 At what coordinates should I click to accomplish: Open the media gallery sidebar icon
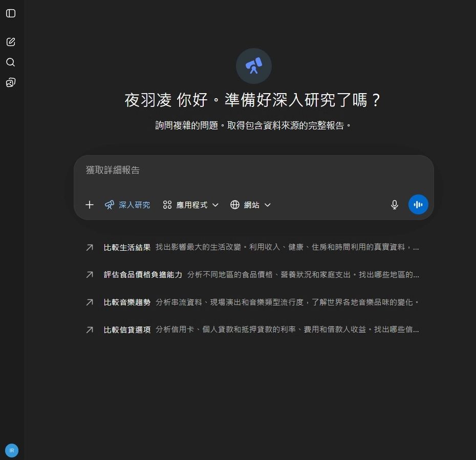[11, 82]
